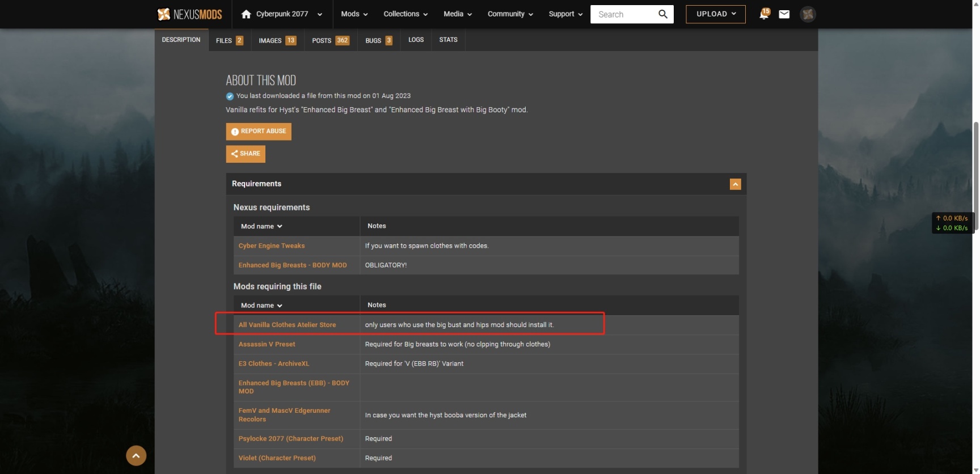Open FemV and MascV Edgerunner Recolors link

point(284,415)
